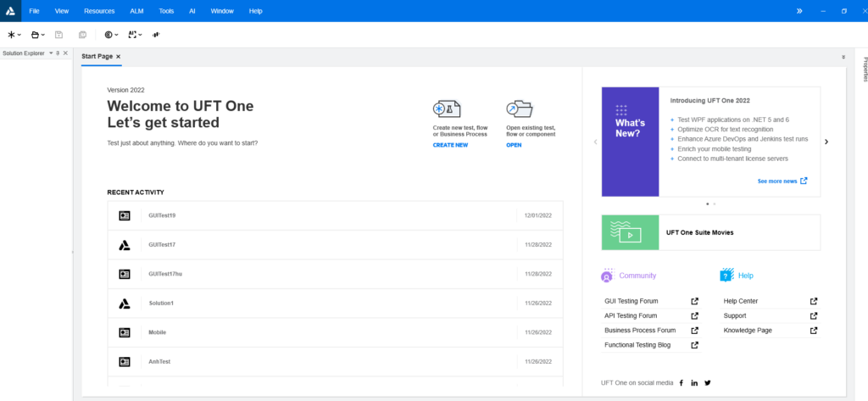Open recent item GUITest17
Image resolution: width=868 pixels, height=401 pixels.
tap(336, 245)
